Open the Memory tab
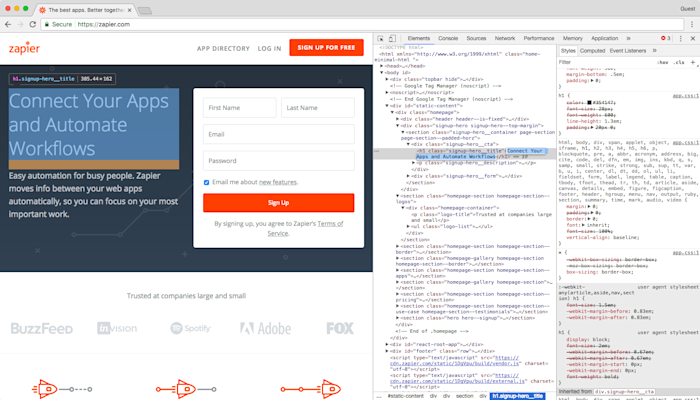This screenshot has width=700, height=400. click(572, 38)
